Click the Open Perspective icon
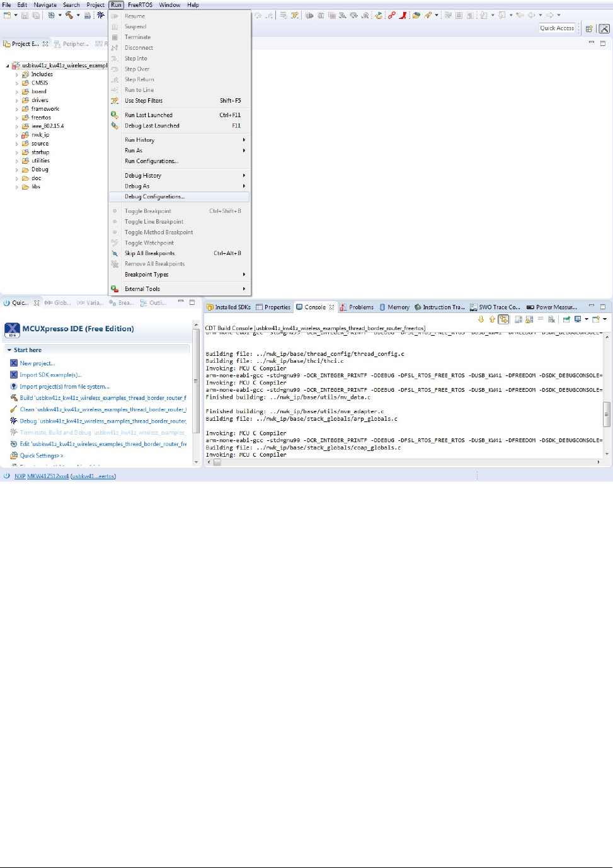This screenshot has width=613, height=868. click(589, 28)
